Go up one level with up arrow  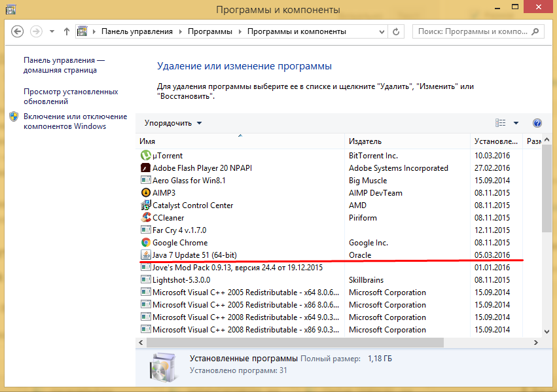pos(67,31)
